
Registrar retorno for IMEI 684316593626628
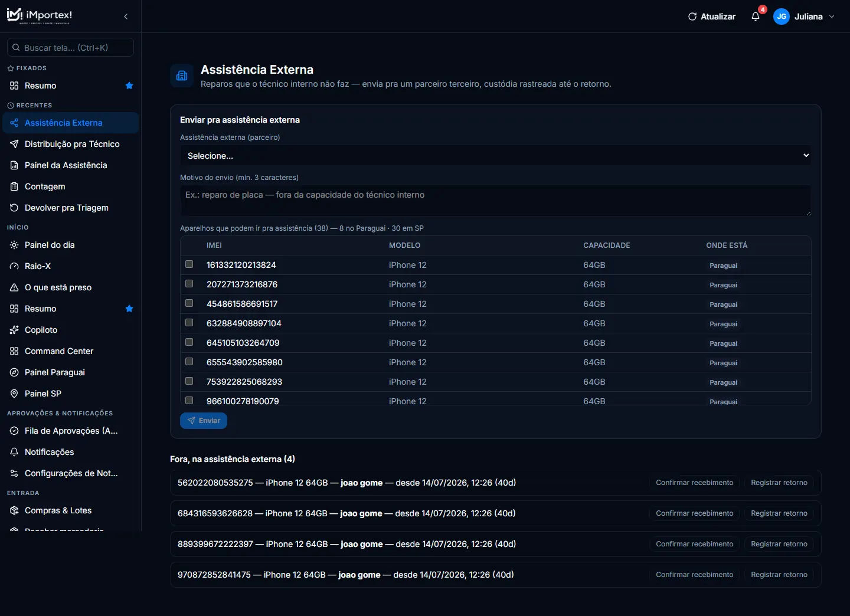point(779,513)
